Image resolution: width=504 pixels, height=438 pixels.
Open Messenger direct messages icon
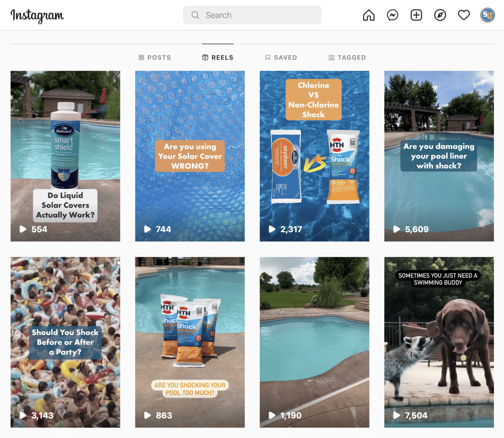pyautogui.click(x=392, y=15)
